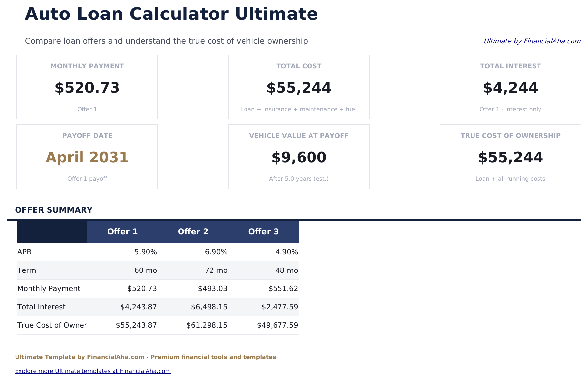The height and width of the screenshot is (381, 588).
Task: Select Offer 2's 6.90% APR cell
Action: (216, 252)
